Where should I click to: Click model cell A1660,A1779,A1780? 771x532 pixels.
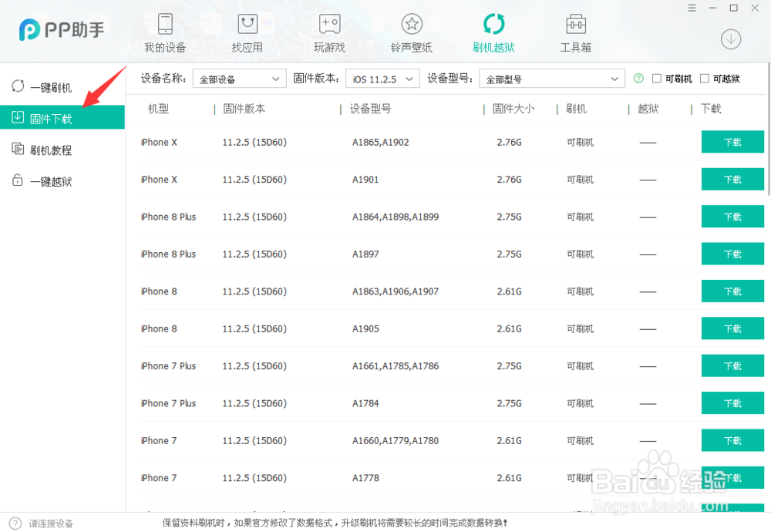pyautogui.click(x=396, y=440)
